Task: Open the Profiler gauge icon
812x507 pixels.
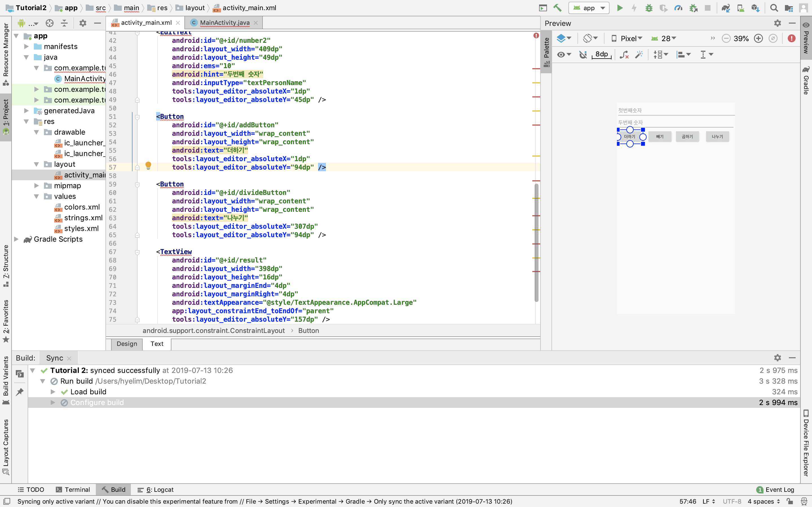Action: [x=678, y=8]
